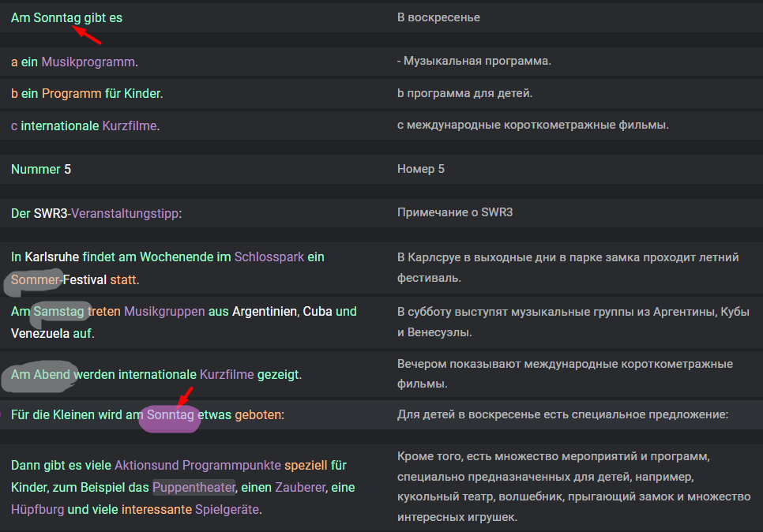Click the word 'Musikgruppen'
The height and width of the screenshot is (532, 763).
click(164, 311)
